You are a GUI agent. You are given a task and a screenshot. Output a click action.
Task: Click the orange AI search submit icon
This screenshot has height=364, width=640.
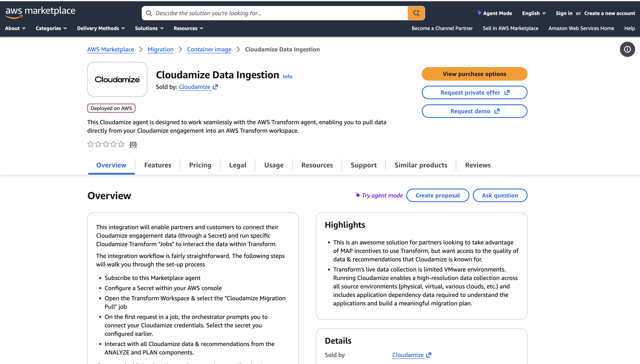pyautogui.click(x=416, y=13)
